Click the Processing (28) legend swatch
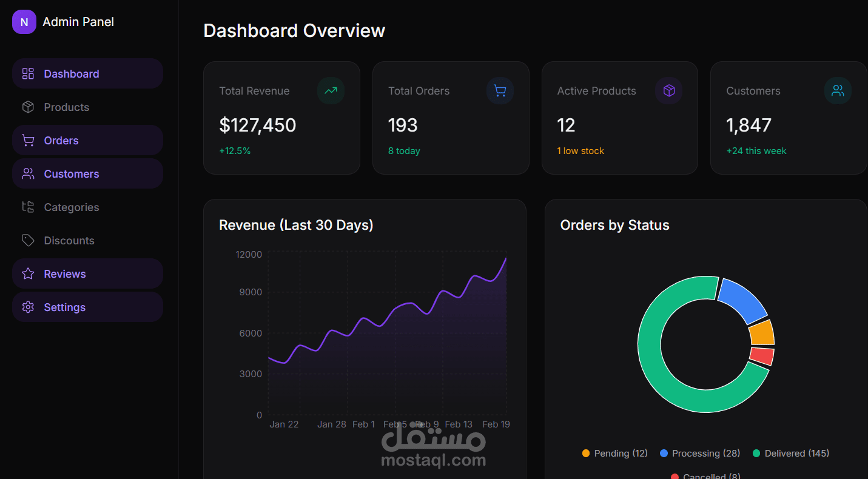868x479 pixels. [x=664, y=454]
